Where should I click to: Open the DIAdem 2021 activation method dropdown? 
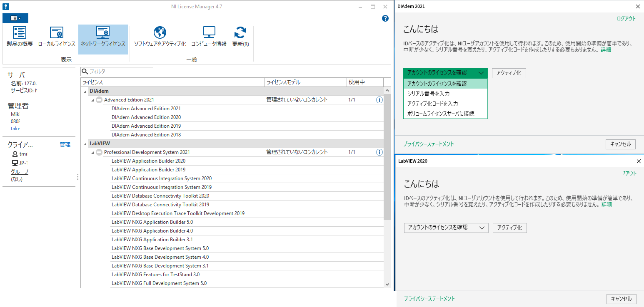(445, 73)
